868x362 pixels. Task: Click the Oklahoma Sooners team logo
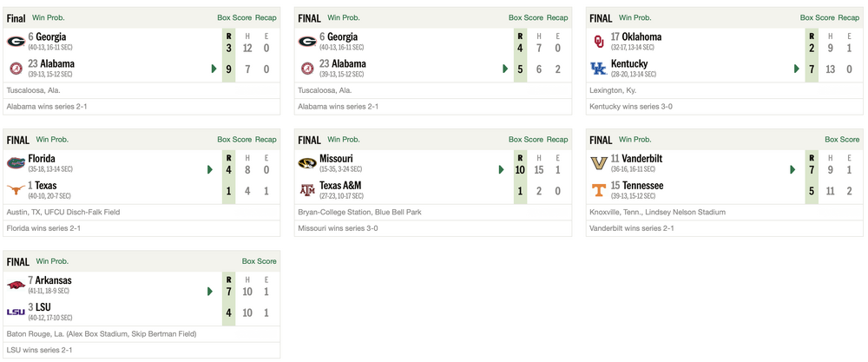599,40
